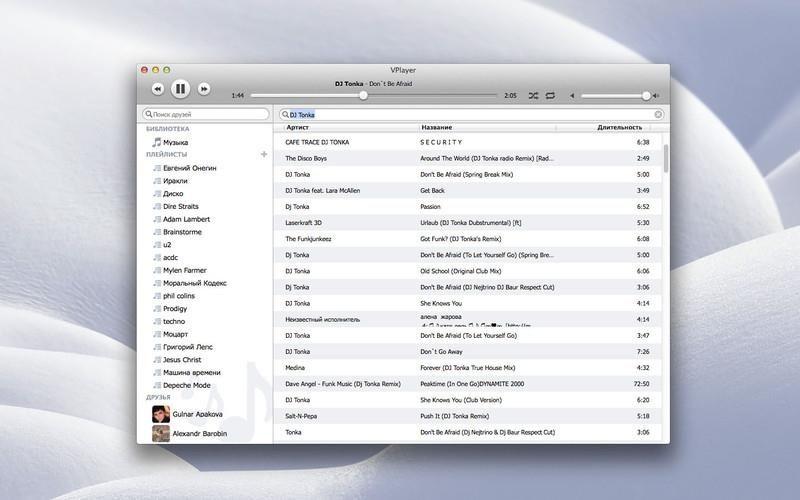Select the Dave Angel Peaktime track
800x500 pixels.
click(x=467, y=384)
